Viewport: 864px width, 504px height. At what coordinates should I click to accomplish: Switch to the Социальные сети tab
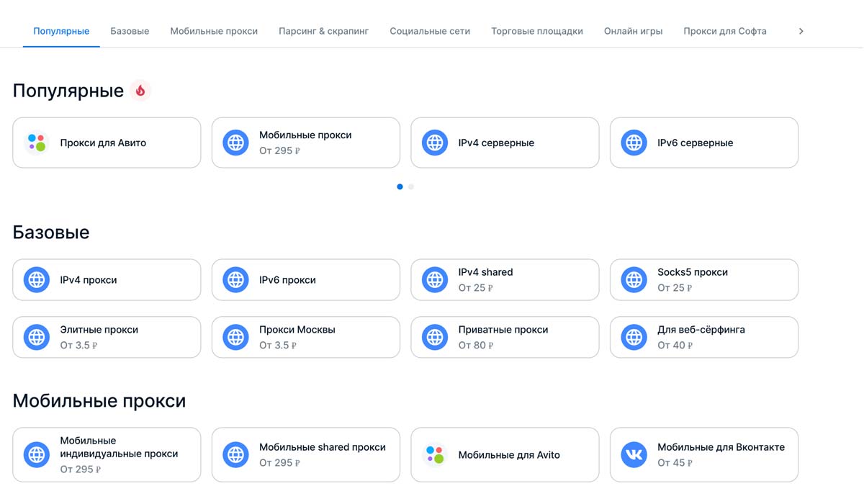[x=430, y=31]
